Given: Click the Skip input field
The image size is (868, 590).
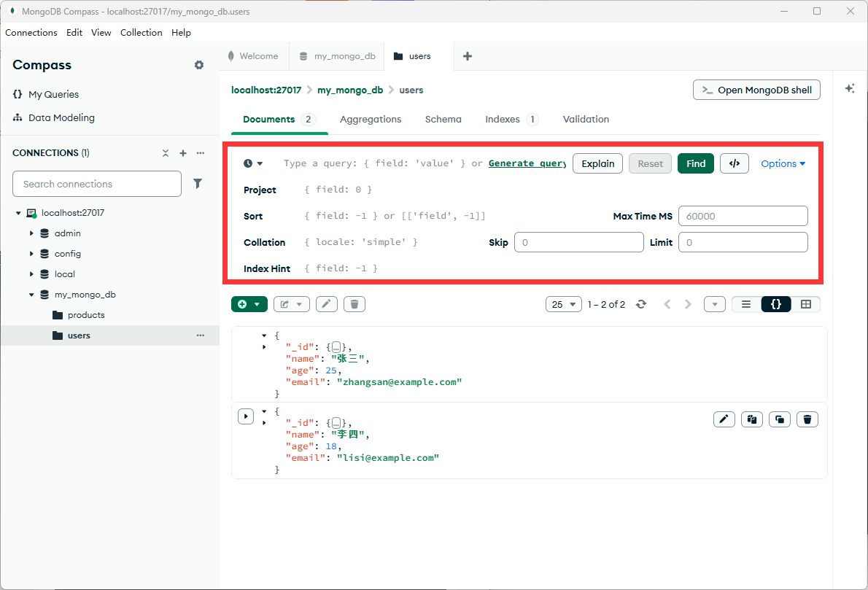Looking at the screenshot, I should (579, 242).
